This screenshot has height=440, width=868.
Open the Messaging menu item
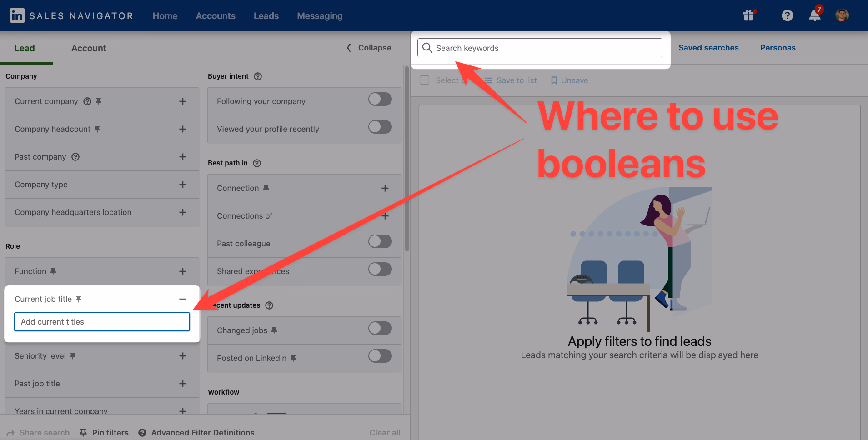(320, 16)
